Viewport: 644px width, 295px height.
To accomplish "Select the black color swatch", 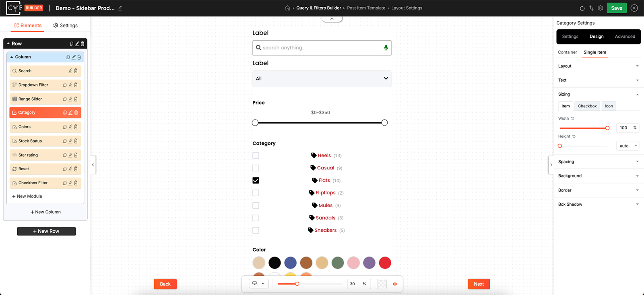I will coord(275,263).
